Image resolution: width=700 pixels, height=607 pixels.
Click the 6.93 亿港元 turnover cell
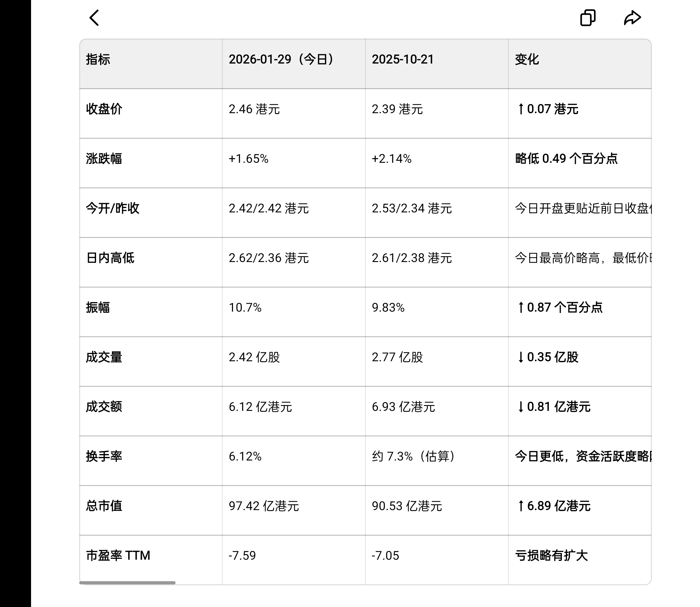[x=403, y=407]
